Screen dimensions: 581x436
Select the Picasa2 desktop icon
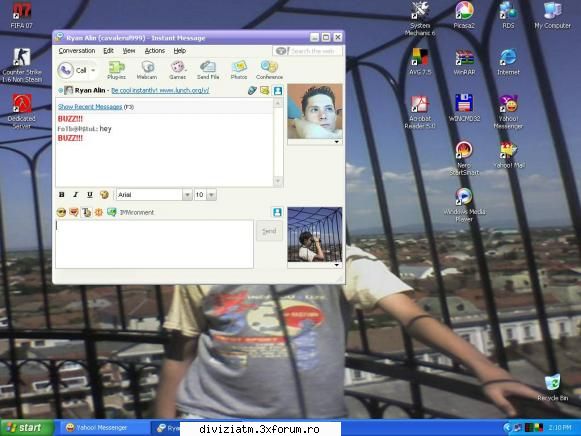(464, 16)
